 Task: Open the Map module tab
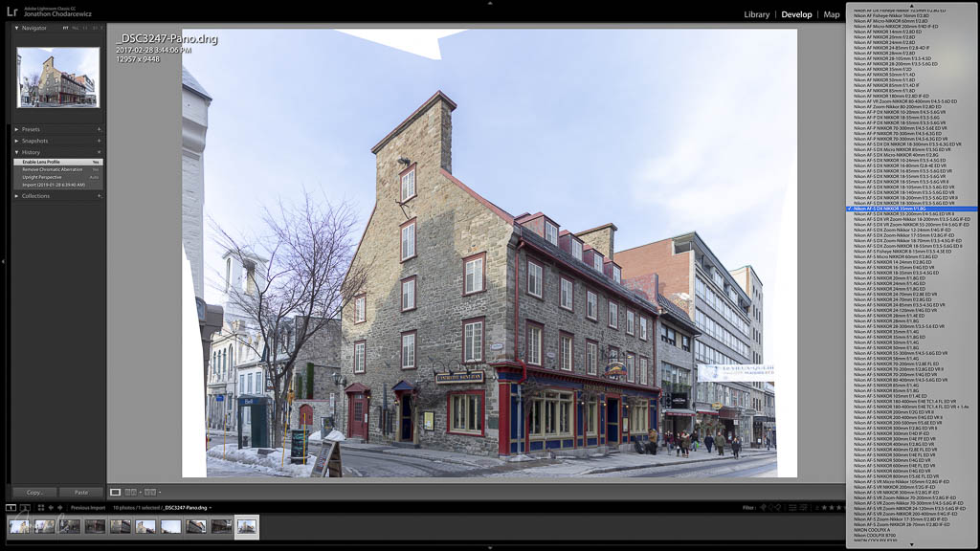832,14
